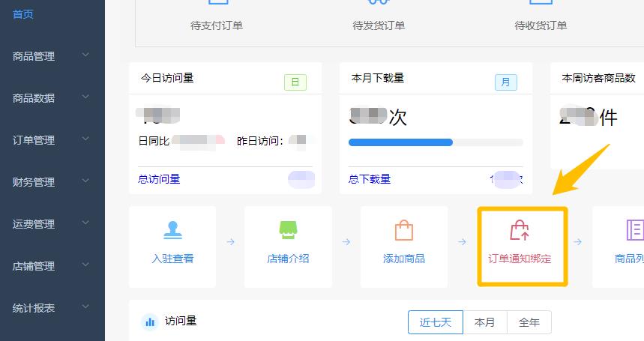This screenshot has height=341, width=644.
Task: Switch chart range to 全年
Action: pos(529,322)
